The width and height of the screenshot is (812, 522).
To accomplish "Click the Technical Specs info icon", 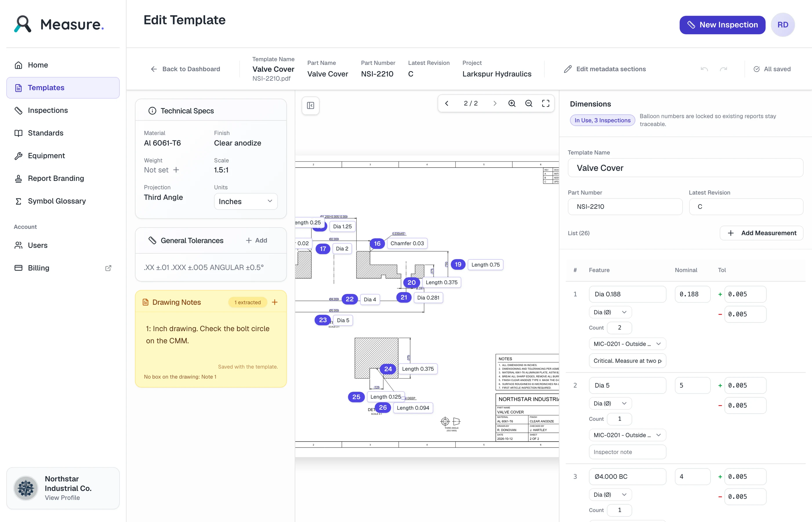I will click(x=152, y=111).
